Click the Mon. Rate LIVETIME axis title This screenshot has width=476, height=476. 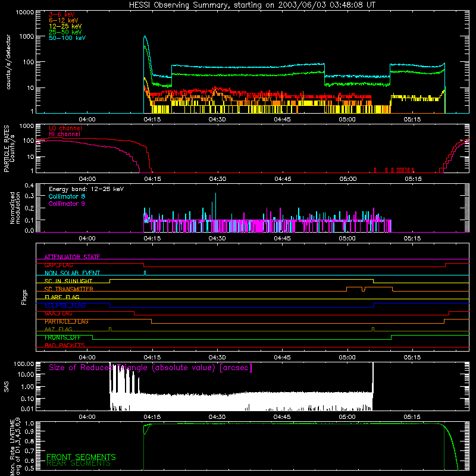(15, 447)
